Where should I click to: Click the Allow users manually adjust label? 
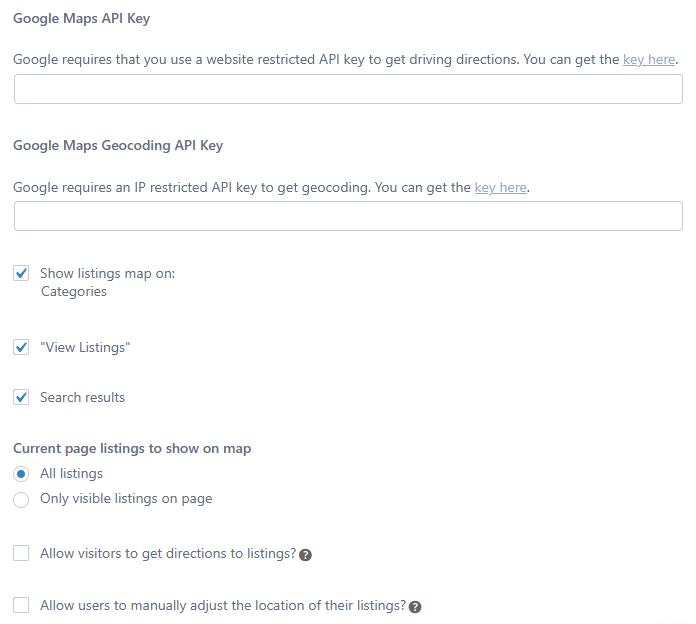tap(223, 605)
